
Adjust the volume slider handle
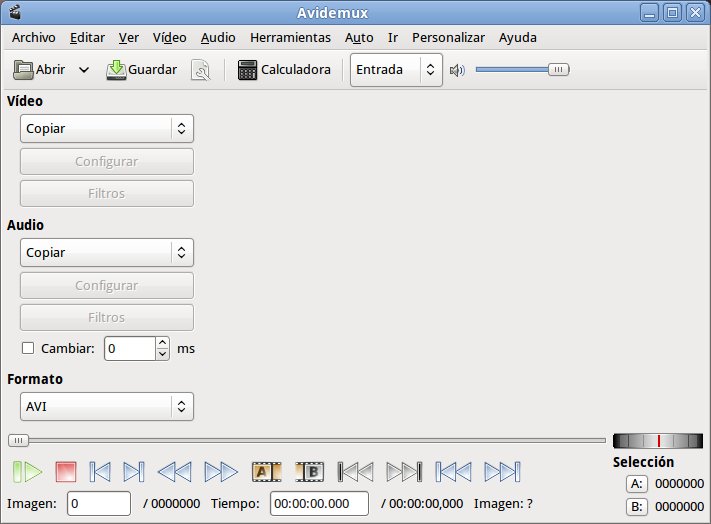[x=558, y=70]
